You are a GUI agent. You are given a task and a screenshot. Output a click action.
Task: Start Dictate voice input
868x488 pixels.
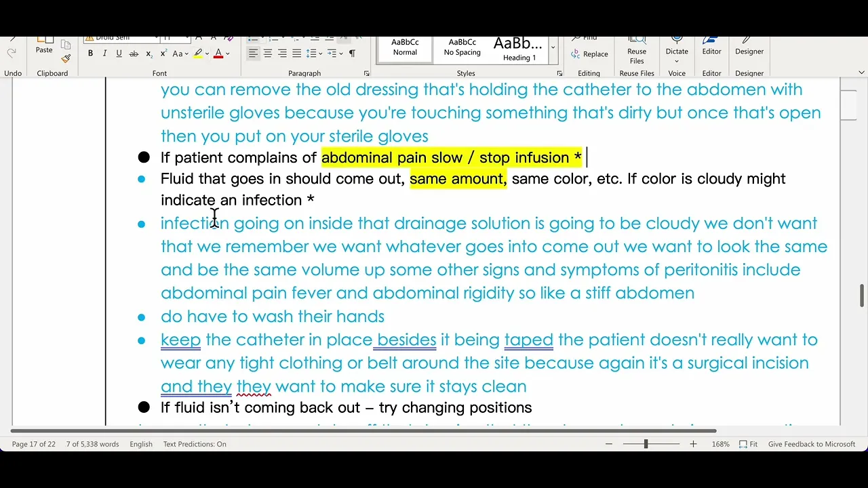(677, 45)
